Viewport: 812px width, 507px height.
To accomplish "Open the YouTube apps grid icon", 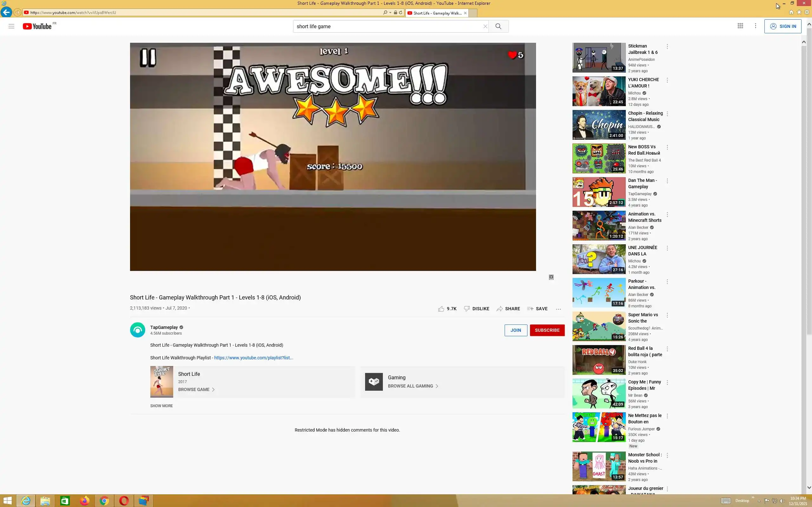I will (x=740, y=26).
